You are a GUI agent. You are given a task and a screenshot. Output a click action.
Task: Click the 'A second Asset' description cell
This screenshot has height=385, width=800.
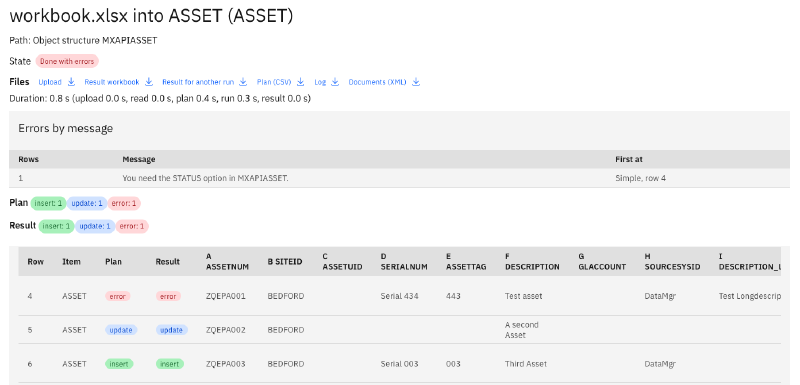[x=522, y=330]
